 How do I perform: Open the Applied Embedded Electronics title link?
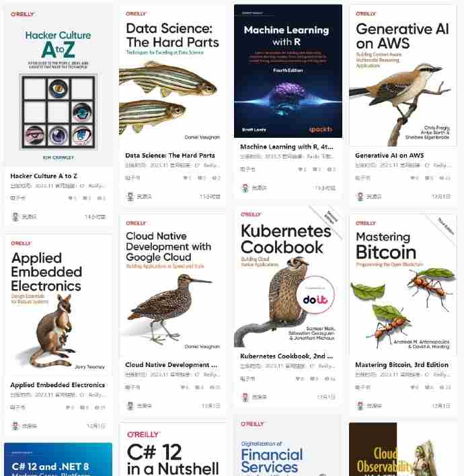click(58, 385)
